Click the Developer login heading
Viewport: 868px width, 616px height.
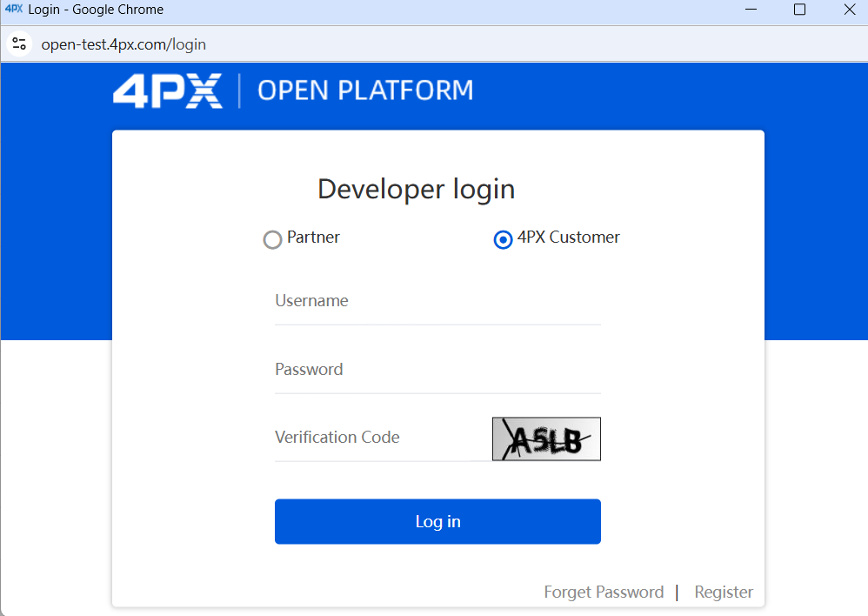(x=417, y=190)
